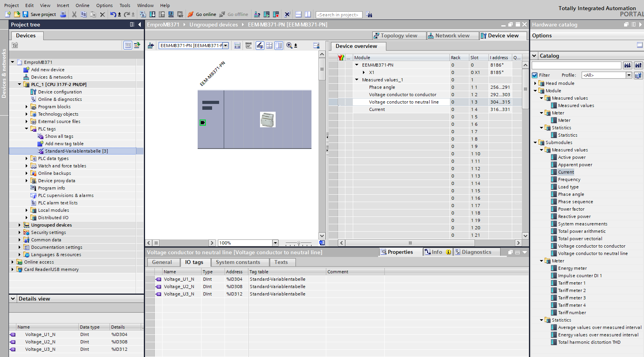The height and width of the screenshot is (357, 644).
Task: Click the Upload from device icon
Action: (x=162, y=14)
